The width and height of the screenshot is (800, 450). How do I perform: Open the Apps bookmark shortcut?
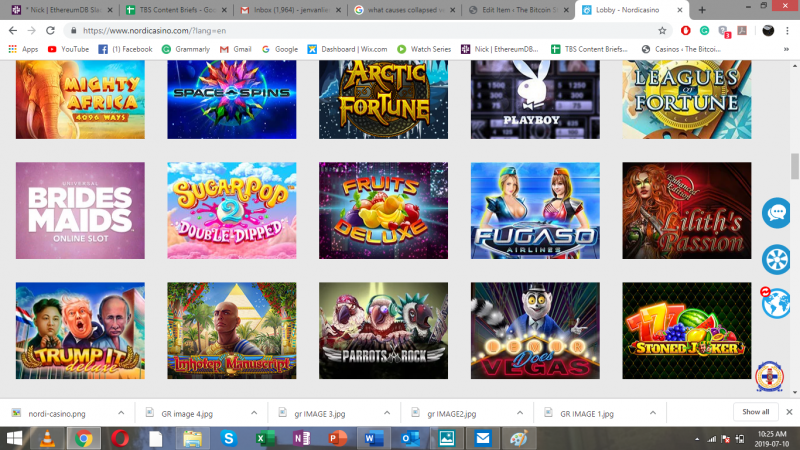23,49
